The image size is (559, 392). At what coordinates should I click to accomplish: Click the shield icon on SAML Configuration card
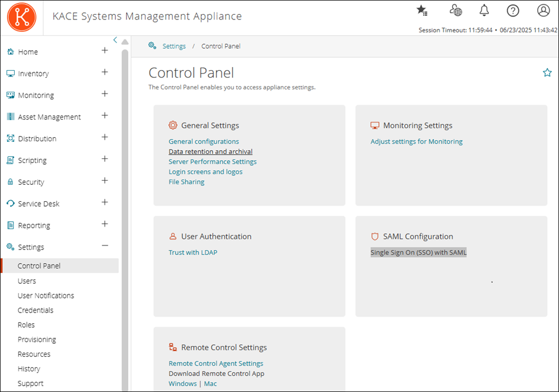tap(375, 236)
